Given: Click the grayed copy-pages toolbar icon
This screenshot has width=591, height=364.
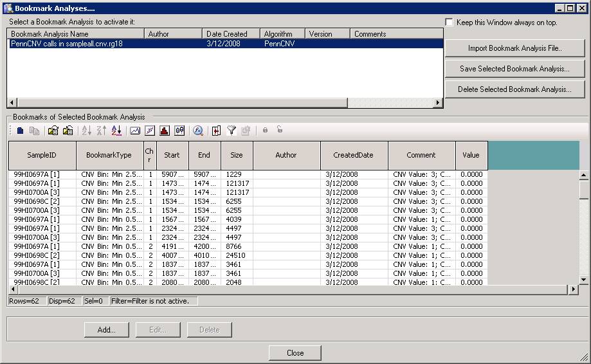Looking at the screenshot, I should (34, 131).
